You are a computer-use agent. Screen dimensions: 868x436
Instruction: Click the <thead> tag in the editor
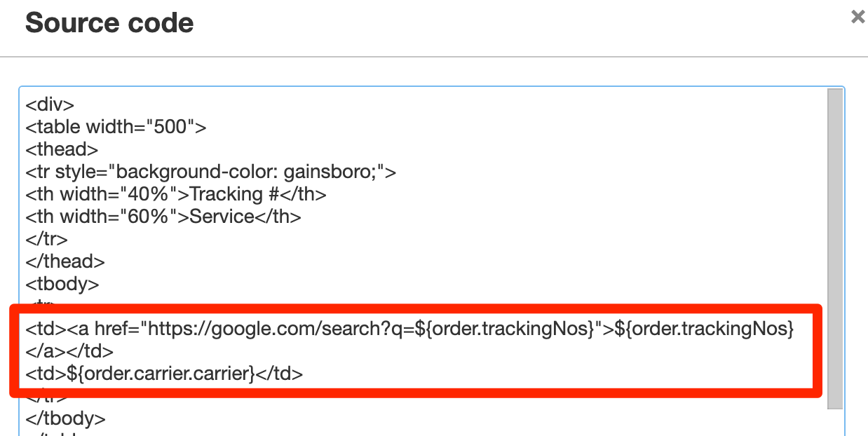[60, 149]
